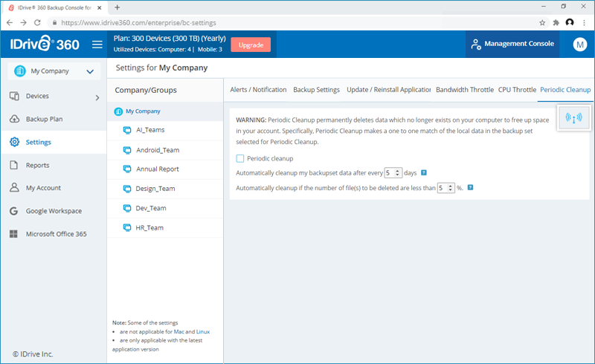Reload the page
The width and height of the screenshot is (595, 364).
tap(37, 23)
